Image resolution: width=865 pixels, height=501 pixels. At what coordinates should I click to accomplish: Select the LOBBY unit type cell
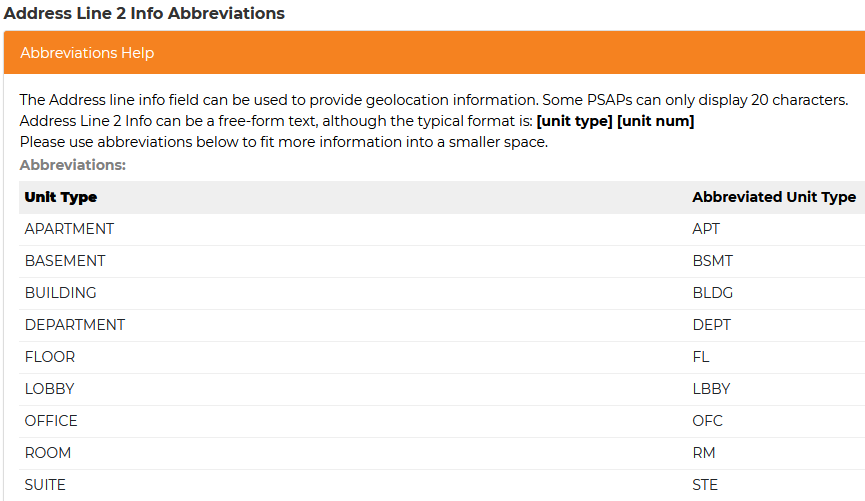click(x=50, y=389)
